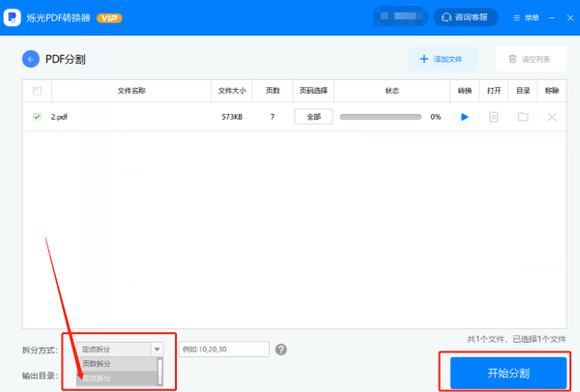Image resolution: width=580 pixels, height=392 pixels.
Task: Click the question mark help icon
Action: [281, 350]
